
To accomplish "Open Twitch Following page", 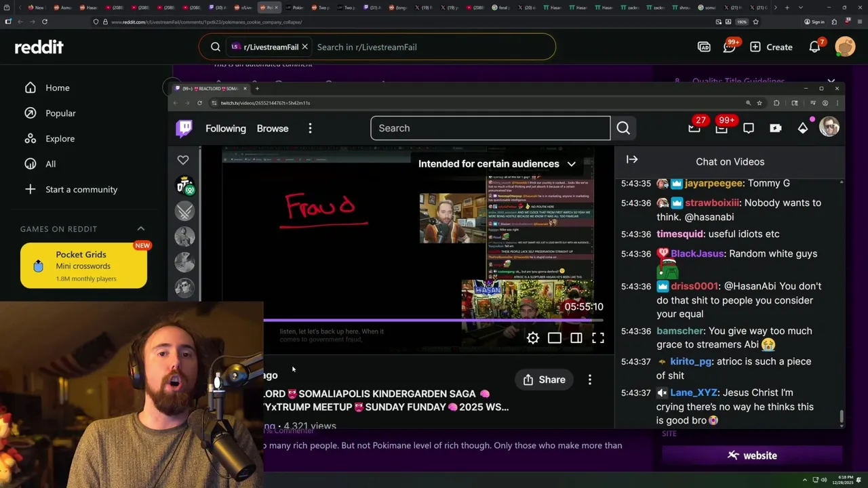I will (x=226, y=128).
